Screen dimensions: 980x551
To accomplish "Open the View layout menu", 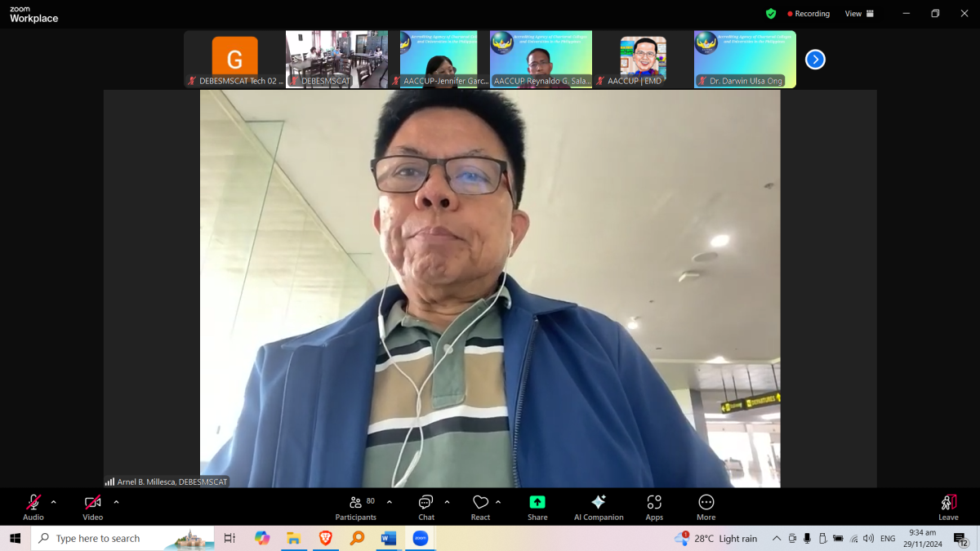I will point(859,14).
